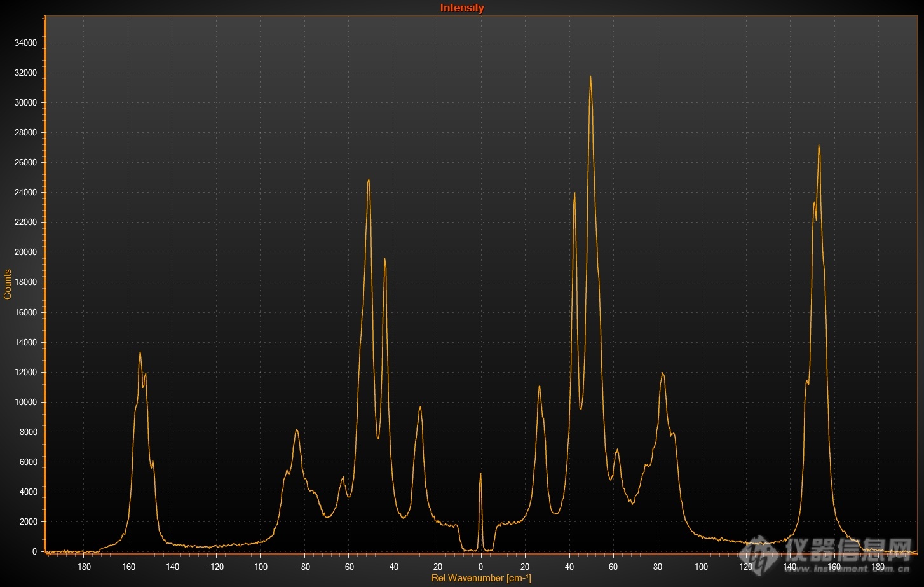Viewport: 924px width, 587px height.
Task: Select the '30000' y-axis tick label
Action: tap(26, 102)
